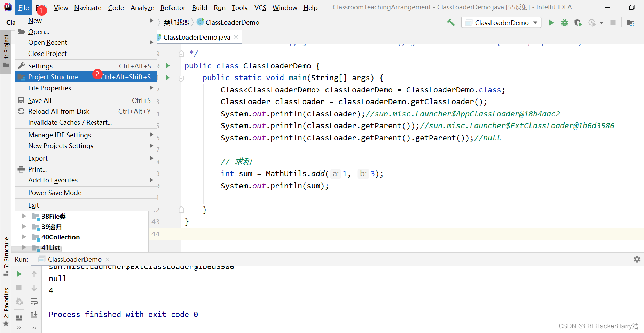Open New Projects Settings submenu
Screen dimensions: 644x333
pyautogui.click(x=86, y=146)
